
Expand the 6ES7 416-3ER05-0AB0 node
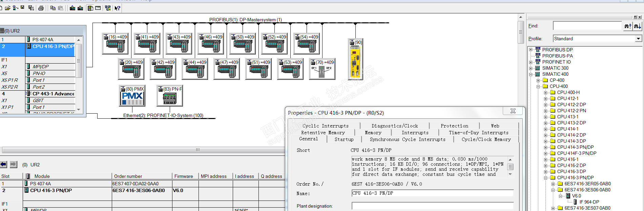point(553,184)
